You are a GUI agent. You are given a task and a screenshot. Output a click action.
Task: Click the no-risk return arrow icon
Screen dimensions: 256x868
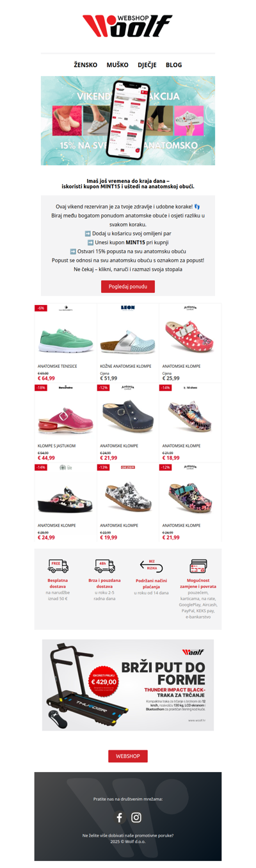(152, 566)
